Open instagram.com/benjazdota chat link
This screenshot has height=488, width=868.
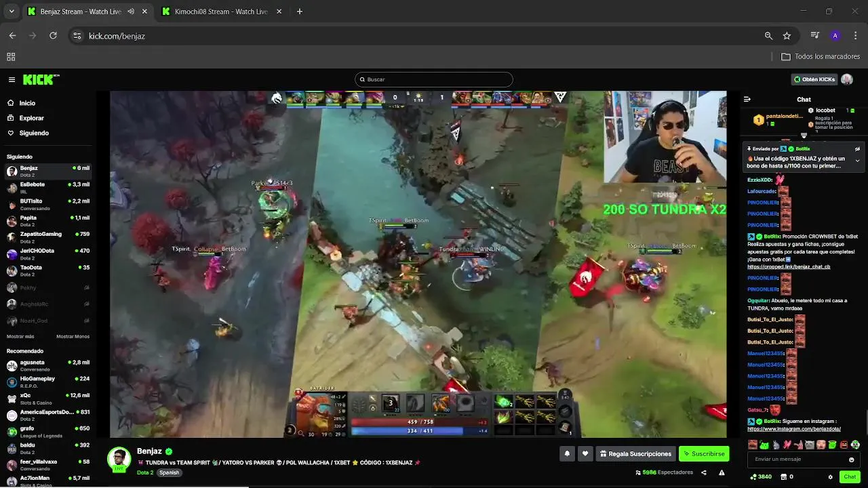coord(794,429)
